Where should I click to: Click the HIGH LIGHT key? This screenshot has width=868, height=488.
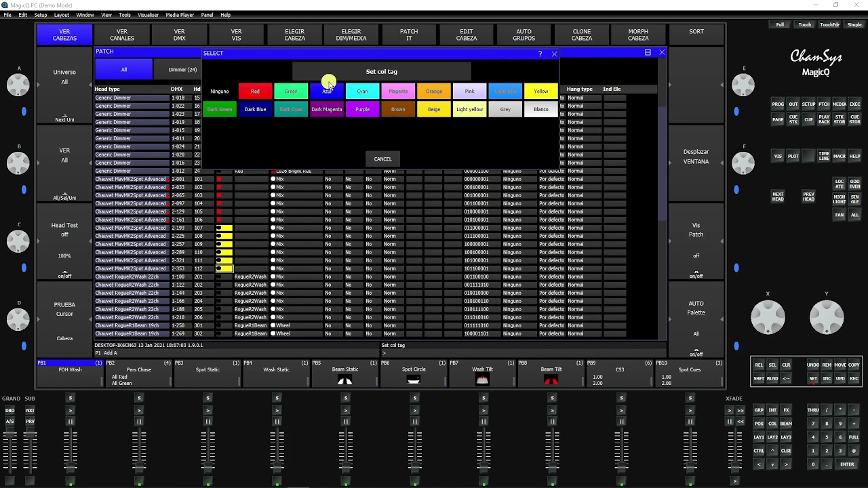tap(840, 199)
